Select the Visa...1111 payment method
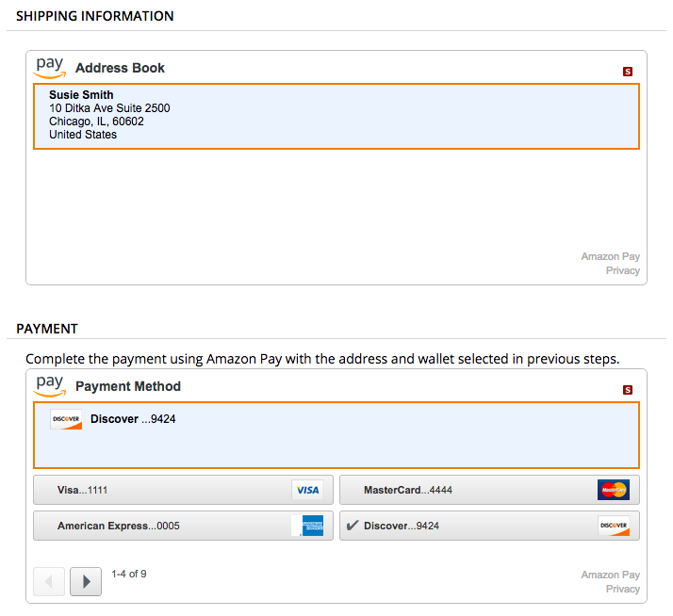 (183, 490)
